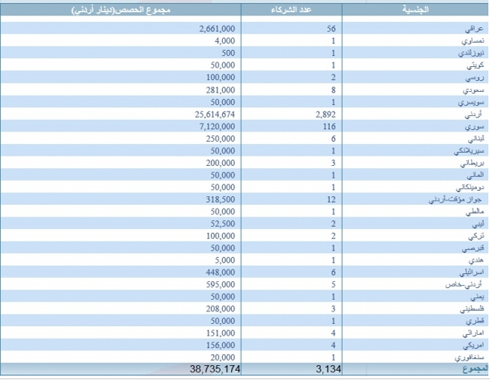Click the nationality cell 'سوري'
The height and width of the screenshot is (380, 490).
pos(475,127)
